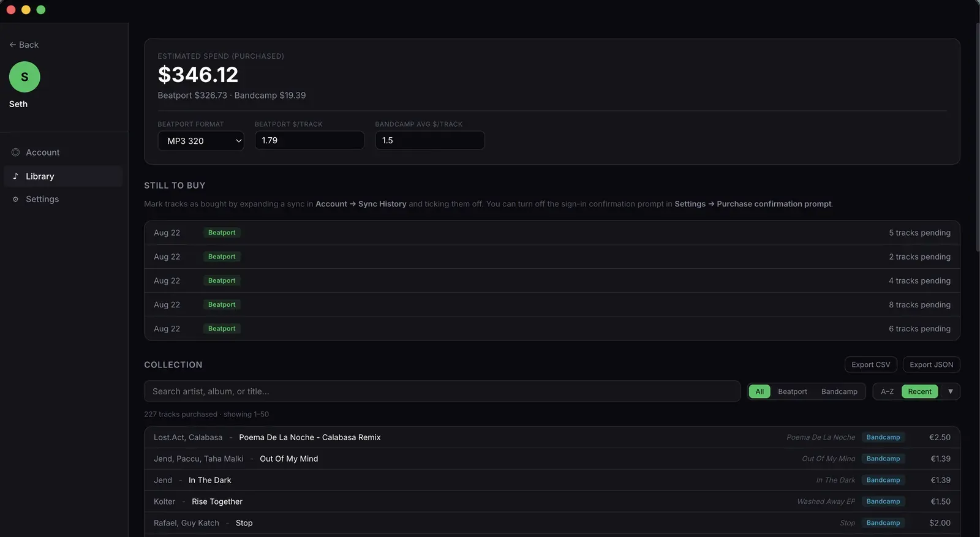Click the Back arrow link
The height and width of the screenshot is (537, 980).
[x=24, y=45]
